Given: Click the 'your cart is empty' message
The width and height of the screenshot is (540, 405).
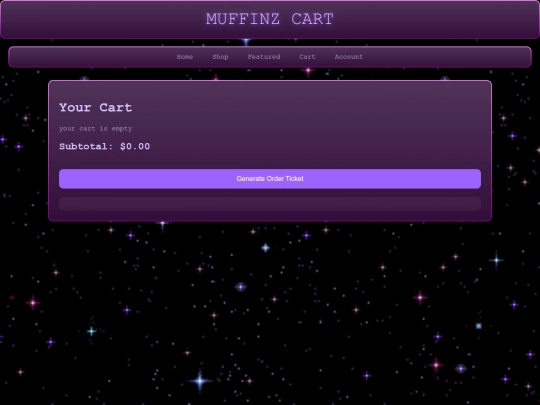Looking at the screenshot, I should pos(96,128).
